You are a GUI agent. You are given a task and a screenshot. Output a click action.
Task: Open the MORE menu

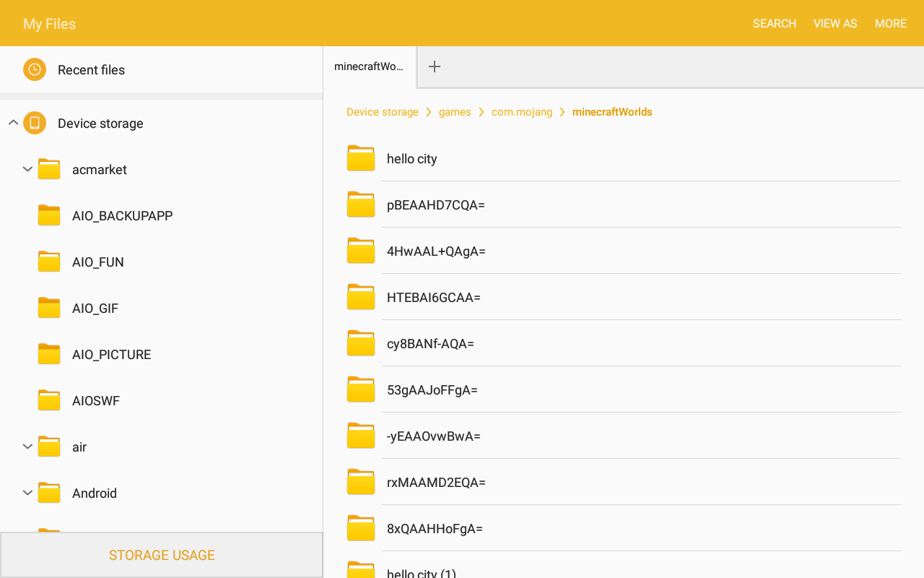pyautogui.click(x=891, y=23)
